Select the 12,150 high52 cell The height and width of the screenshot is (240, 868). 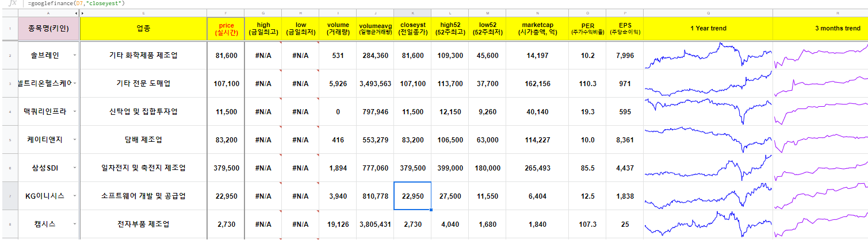point(450,112)
